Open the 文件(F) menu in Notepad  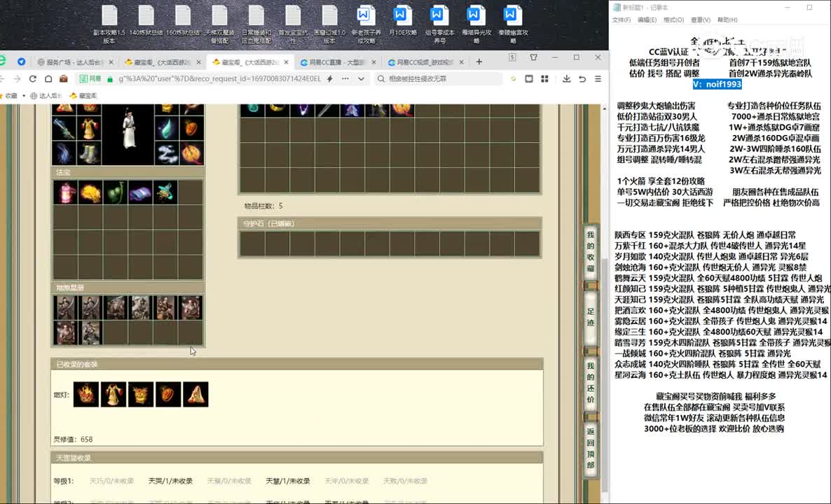(621, 20)
